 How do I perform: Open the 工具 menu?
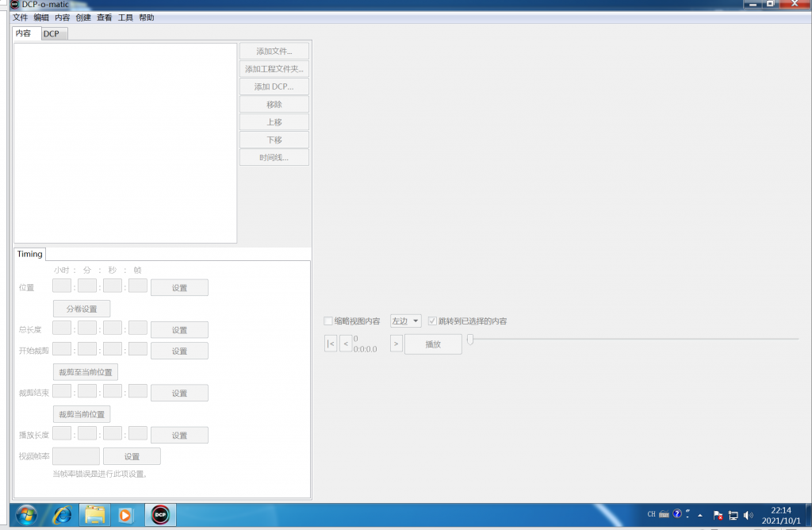coord(125,17)
